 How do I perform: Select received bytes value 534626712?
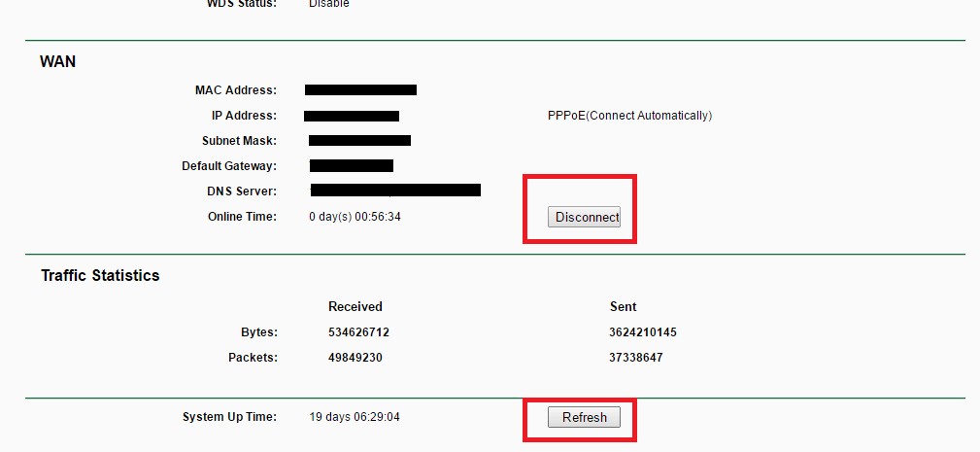358,332
